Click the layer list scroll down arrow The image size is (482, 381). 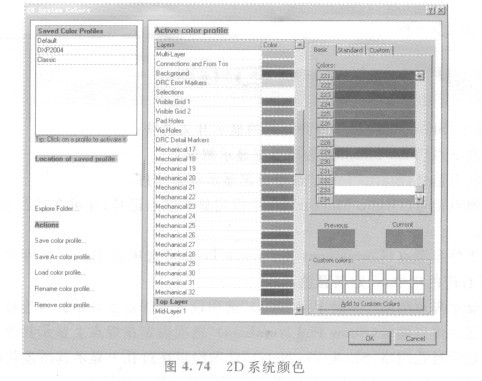(299, 310)
